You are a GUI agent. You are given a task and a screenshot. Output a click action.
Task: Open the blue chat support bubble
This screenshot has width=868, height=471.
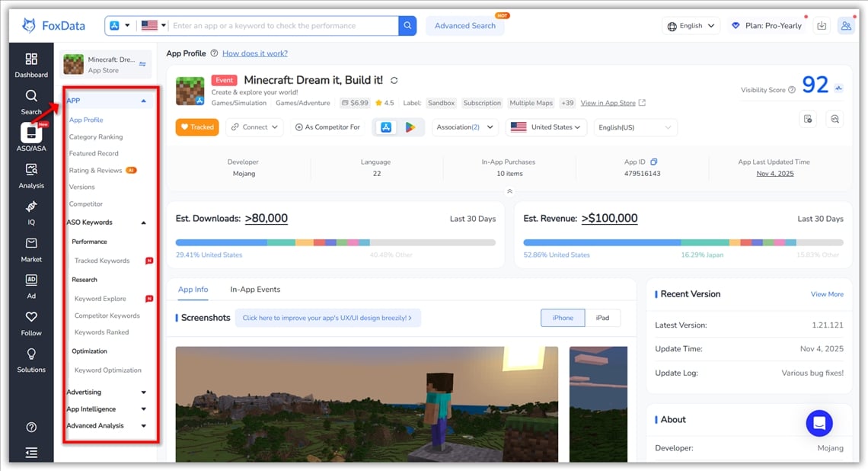pyautogui.click(x=819, y=423)
